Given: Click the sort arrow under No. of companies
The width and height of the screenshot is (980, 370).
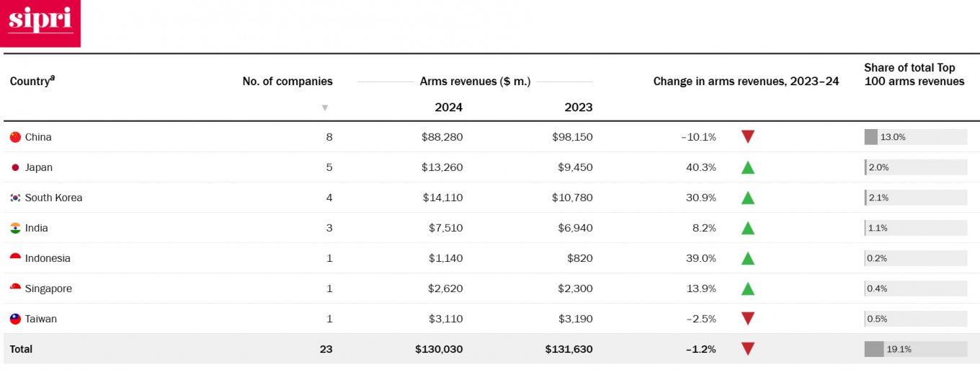Looking at the screenshot, I should pos(325,108).
